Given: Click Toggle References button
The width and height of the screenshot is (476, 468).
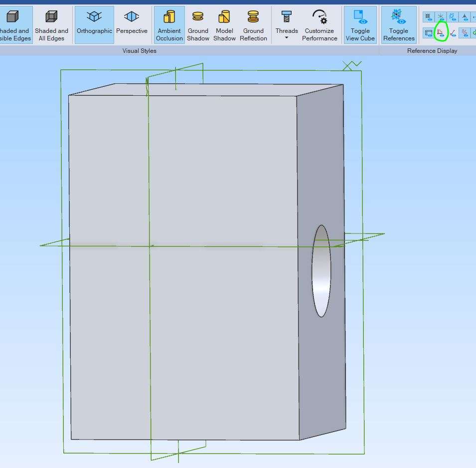Looking at the screenshot, I should click(x=399, y=25).
